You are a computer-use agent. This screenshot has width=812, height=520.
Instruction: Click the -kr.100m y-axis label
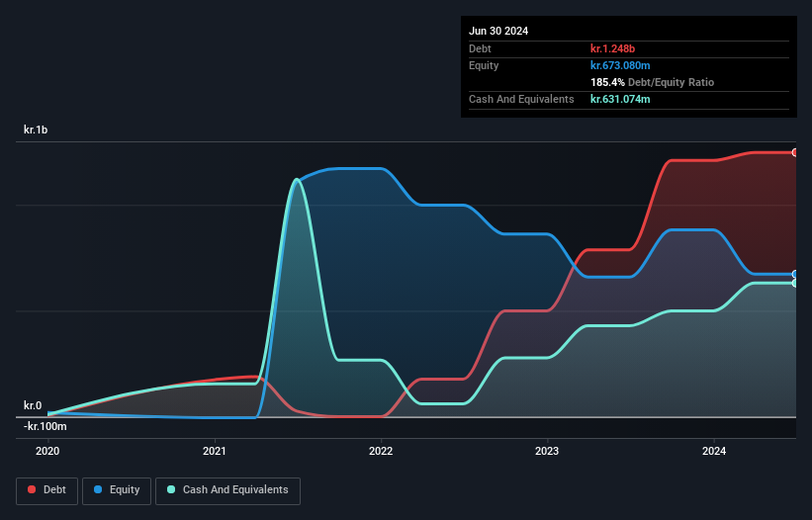point(45,427)
